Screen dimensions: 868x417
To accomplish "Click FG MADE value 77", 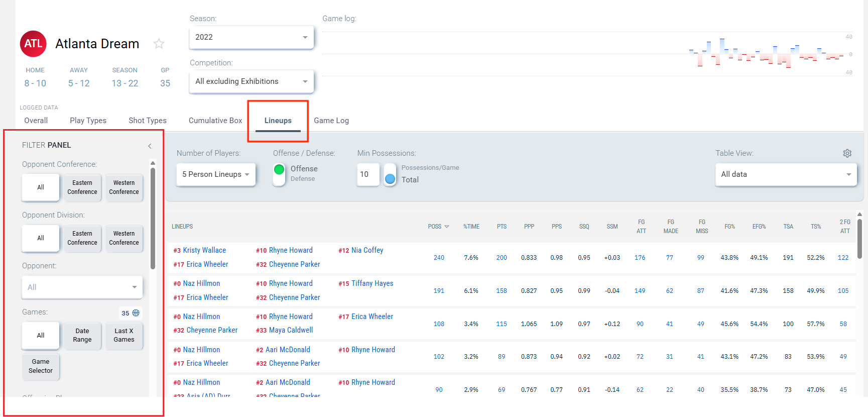I will pyautogui.click(x=670, y=258).
